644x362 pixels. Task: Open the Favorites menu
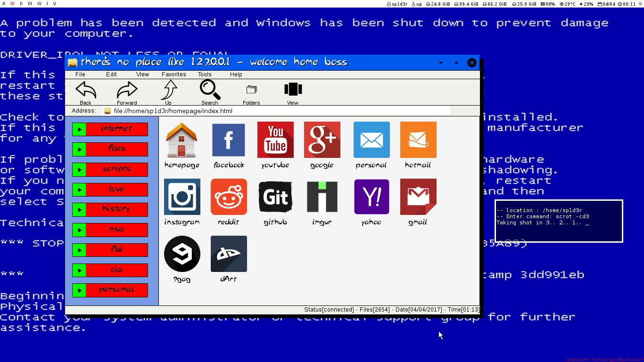click(x=173, y=74)
